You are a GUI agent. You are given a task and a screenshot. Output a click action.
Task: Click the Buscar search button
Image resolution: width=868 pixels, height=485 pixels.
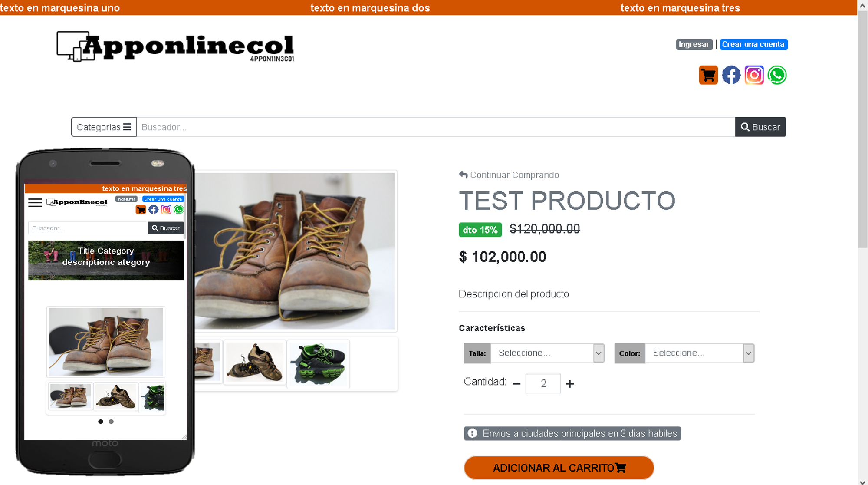(x=760, y=127)
